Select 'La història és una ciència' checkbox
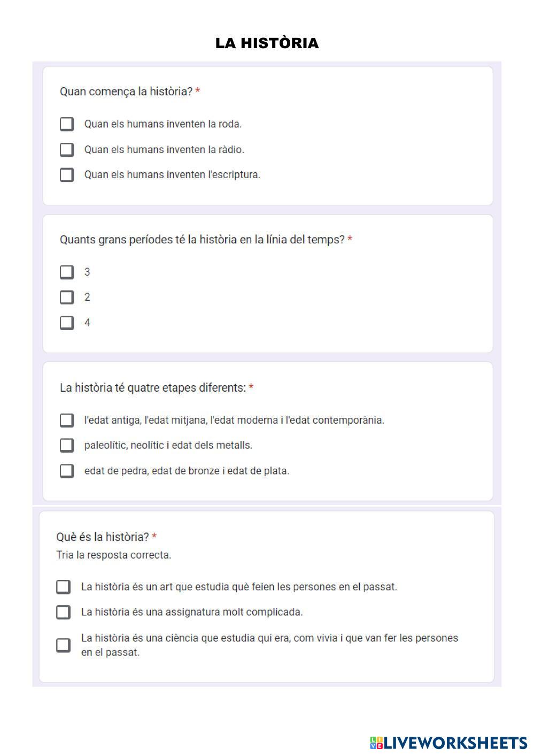This screenshot has width=534, height=756. pos(63,645)
